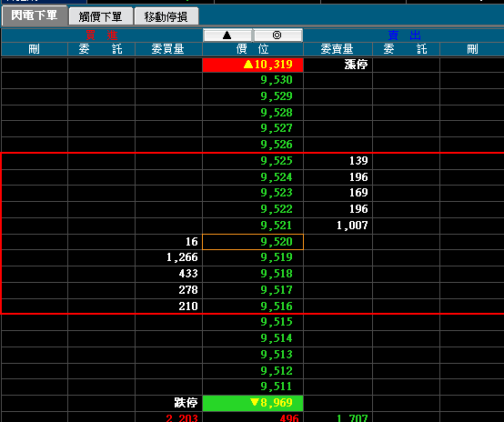Click the sell-side 刪 column header

pyautogui.click(x=472, y=49)
